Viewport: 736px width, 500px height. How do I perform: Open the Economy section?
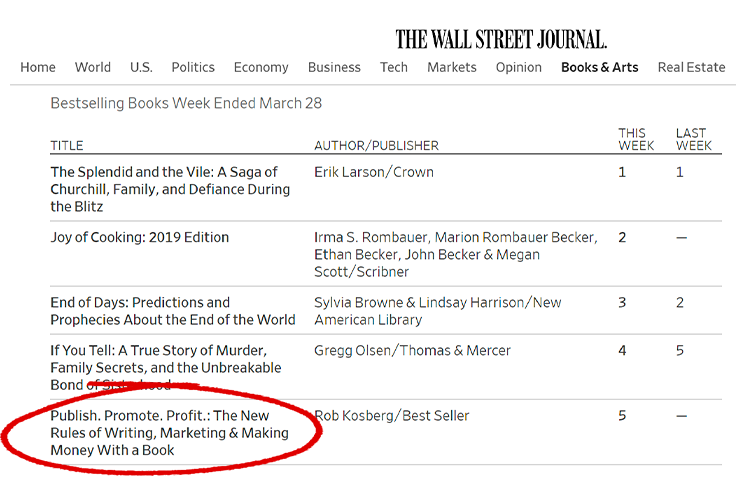point(261,68)
